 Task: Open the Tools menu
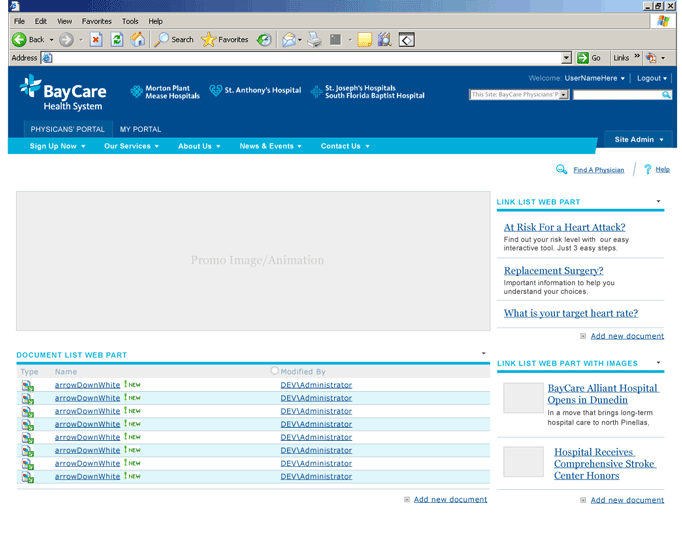point(130,21)
